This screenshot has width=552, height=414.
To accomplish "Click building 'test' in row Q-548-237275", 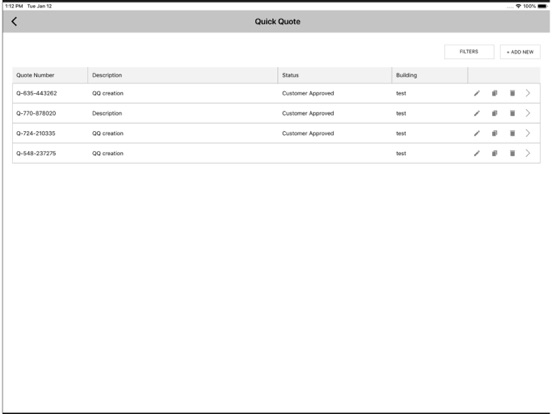I will (x=401, y=153).
